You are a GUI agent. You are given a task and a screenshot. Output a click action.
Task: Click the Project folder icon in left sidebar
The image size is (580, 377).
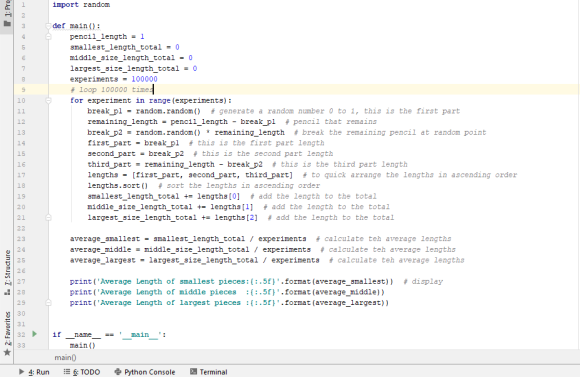(x=7, y=23)
